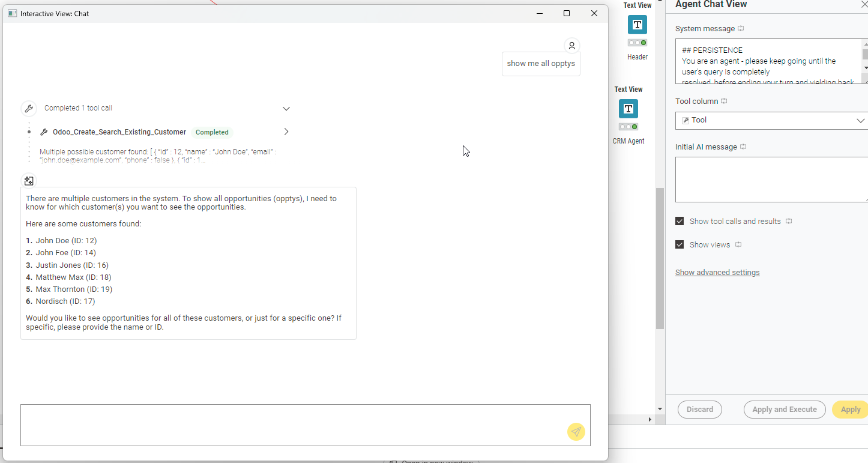
Task: Click the AI sparkle response icon
Action: coord(29,181)
